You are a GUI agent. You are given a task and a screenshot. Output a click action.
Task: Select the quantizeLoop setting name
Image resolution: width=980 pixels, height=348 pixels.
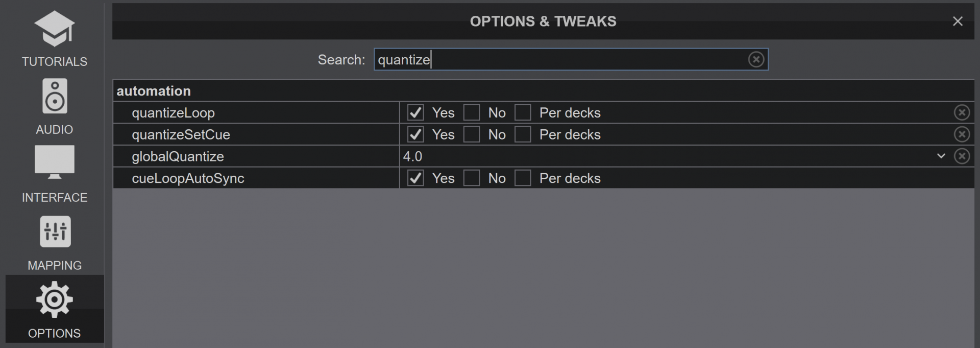[173, 113]
